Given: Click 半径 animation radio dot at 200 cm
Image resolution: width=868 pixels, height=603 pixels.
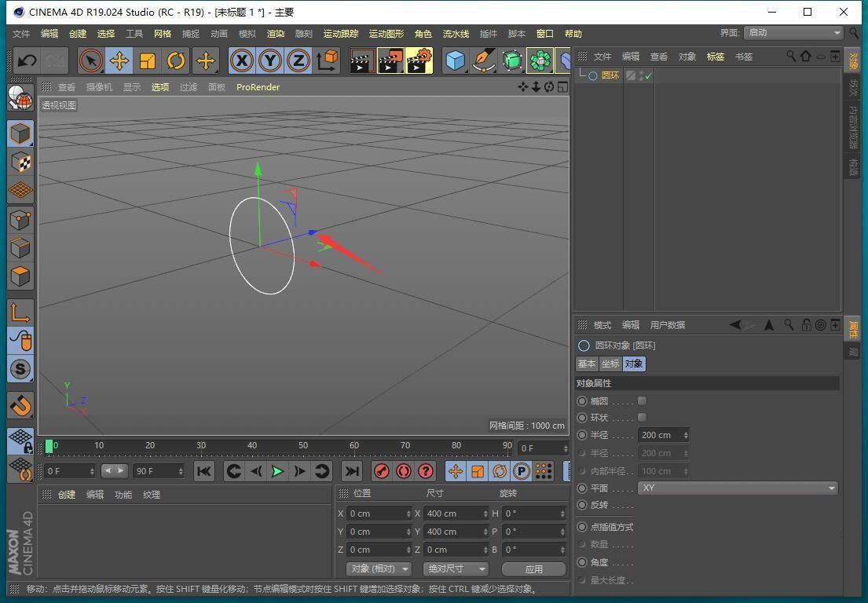Looking at the screenshot, I should click(582, 435).
